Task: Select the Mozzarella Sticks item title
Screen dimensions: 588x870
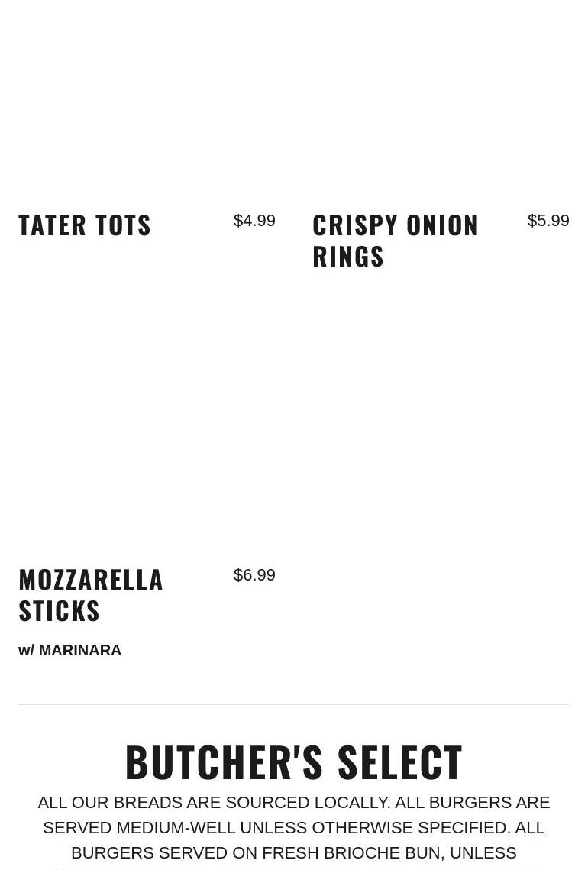Action: 91,594
